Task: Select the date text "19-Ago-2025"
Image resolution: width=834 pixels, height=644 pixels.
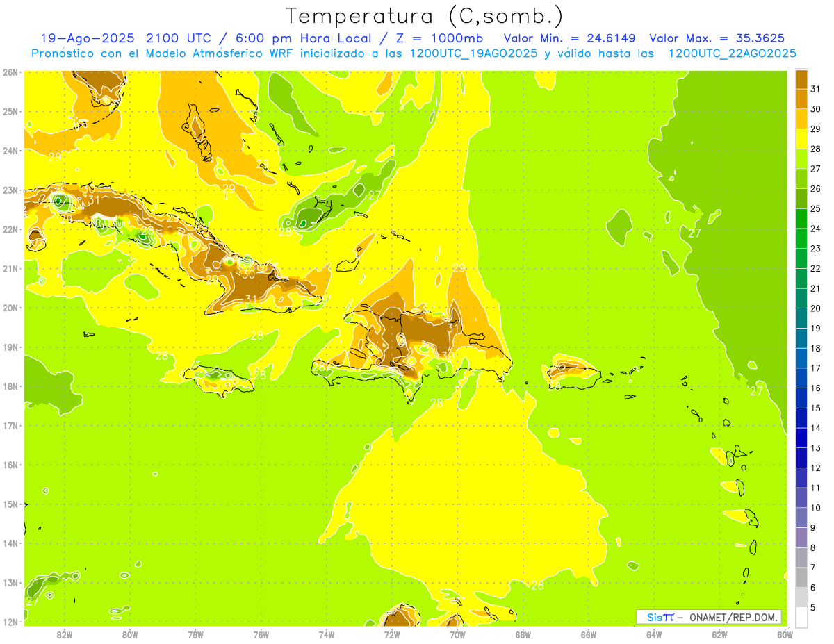Action: (x=87, y=38)
